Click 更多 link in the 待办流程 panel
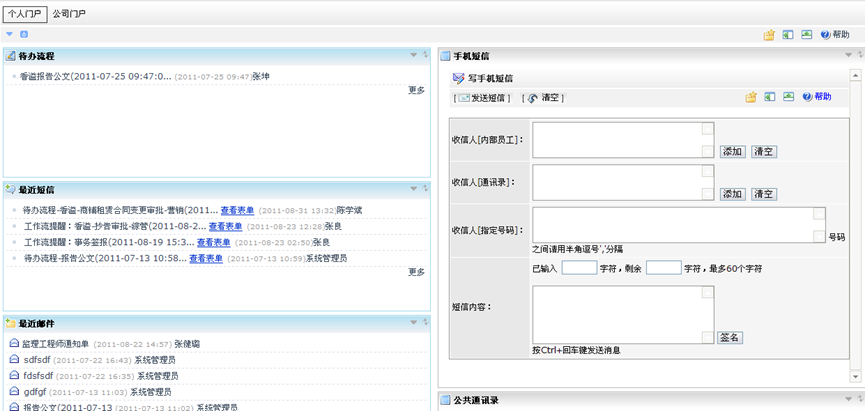The image size is (865, 411). [x=416, y=90]
